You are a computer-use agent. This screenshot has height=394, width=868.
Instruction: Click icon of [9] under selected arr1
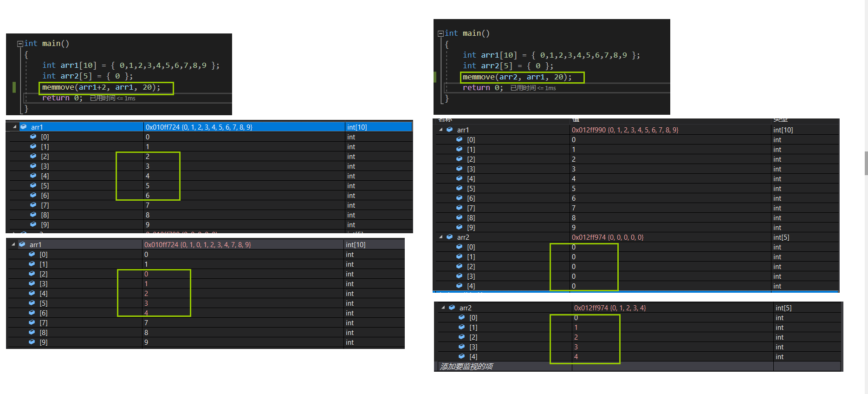pyautogui.click(x=33, y=224)
